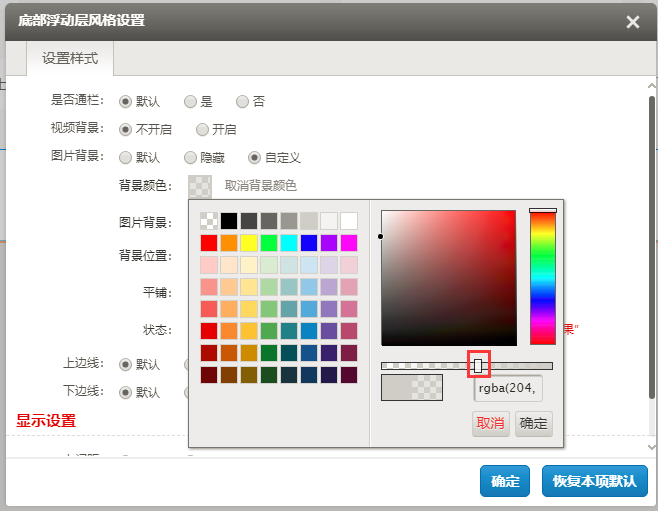Click the hue slider handle at top
The width and height of the screenshot is (658, 511).
pyautogui.click(x=543, y=210)
